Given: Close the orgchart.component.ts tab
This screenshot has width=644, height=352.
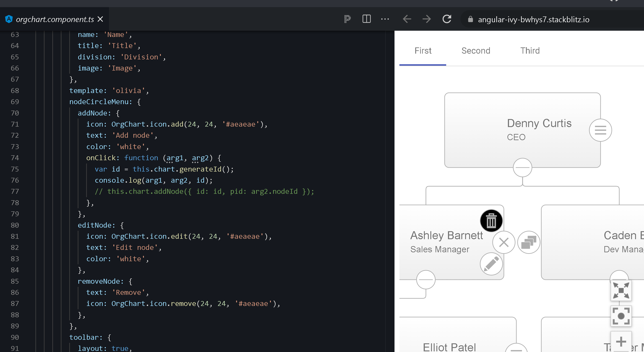Looking at the screenshot, I should click(x=100, y=19).
